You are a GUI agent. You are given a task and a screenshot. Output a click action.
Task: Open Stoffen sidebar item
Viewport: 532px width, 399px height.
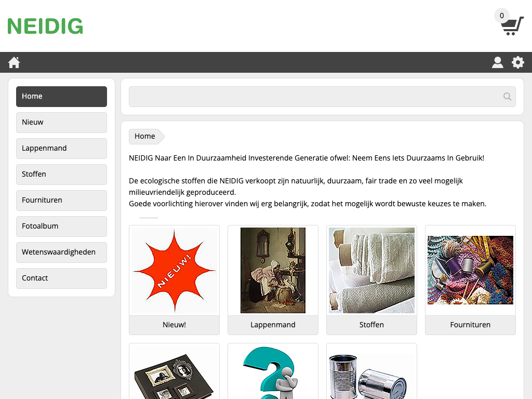(x=61, y=175)
